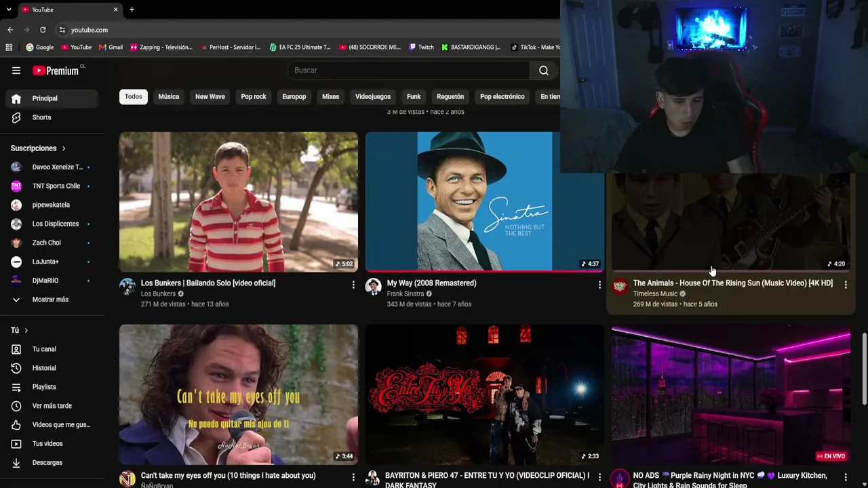Open the browser tab search dropdown
This screenshot has height=488, width=868.
point(9,9)
